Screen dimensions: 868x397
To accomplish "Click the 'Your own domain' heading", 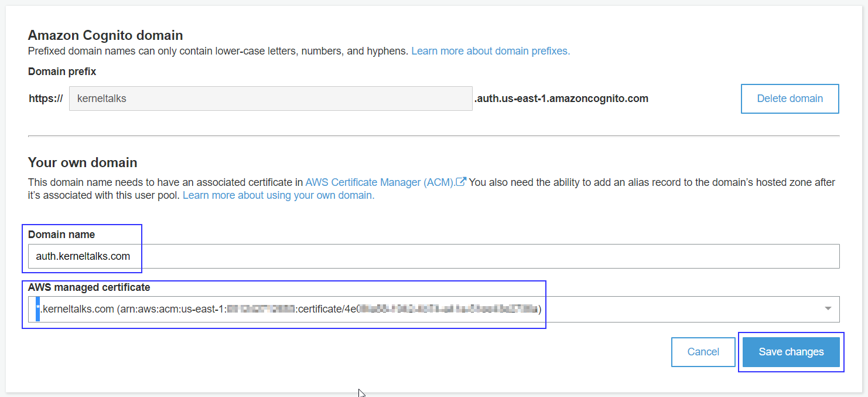I will point(82,162).
